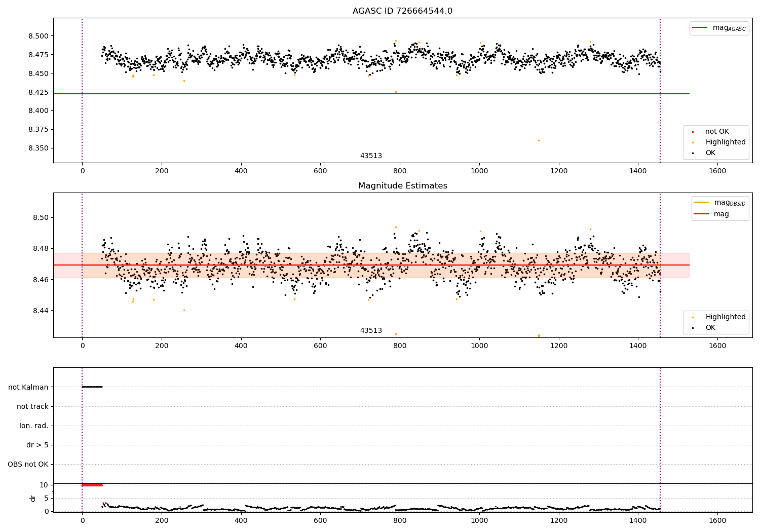Click the '8.400' y-tick in the top panel
The image size is (760, 532).
click(39, 111)
